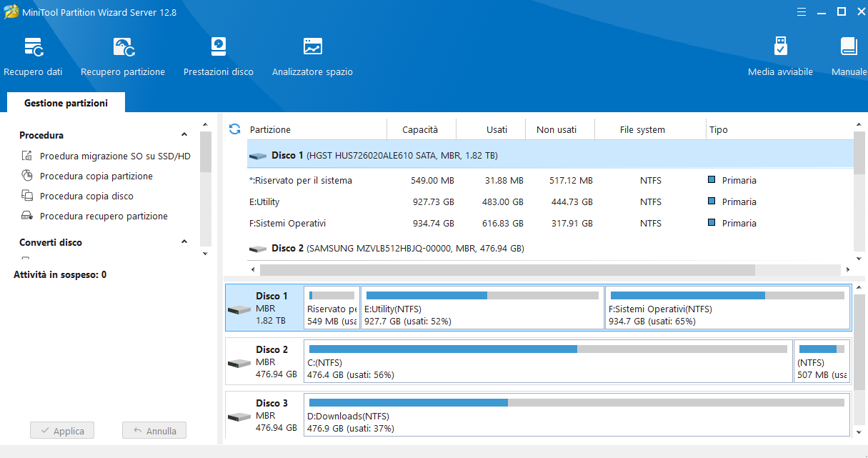Sort by File system column header
Image resolution: width=868 pixels, height=458 pixels.
pos(642,129)
